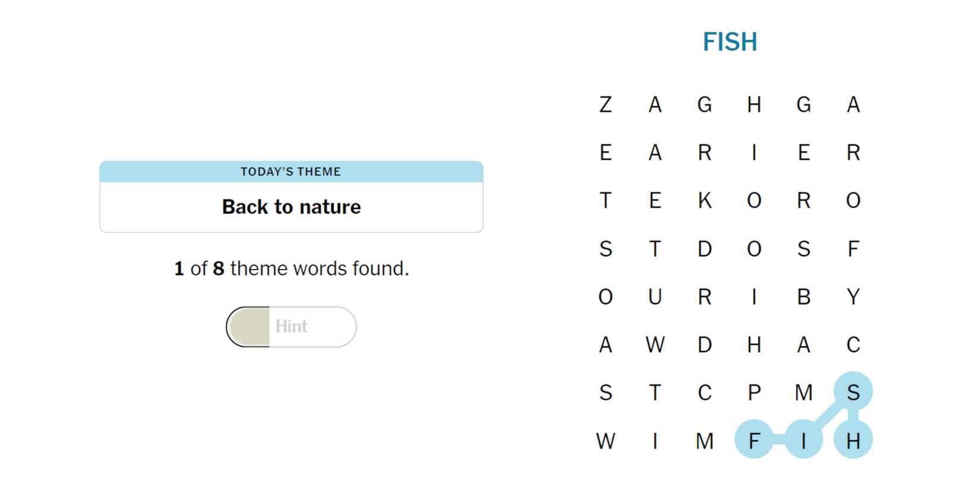980x490 pixels.
Task: Select the unhighlighted letter F
Action: click(853, 249)
